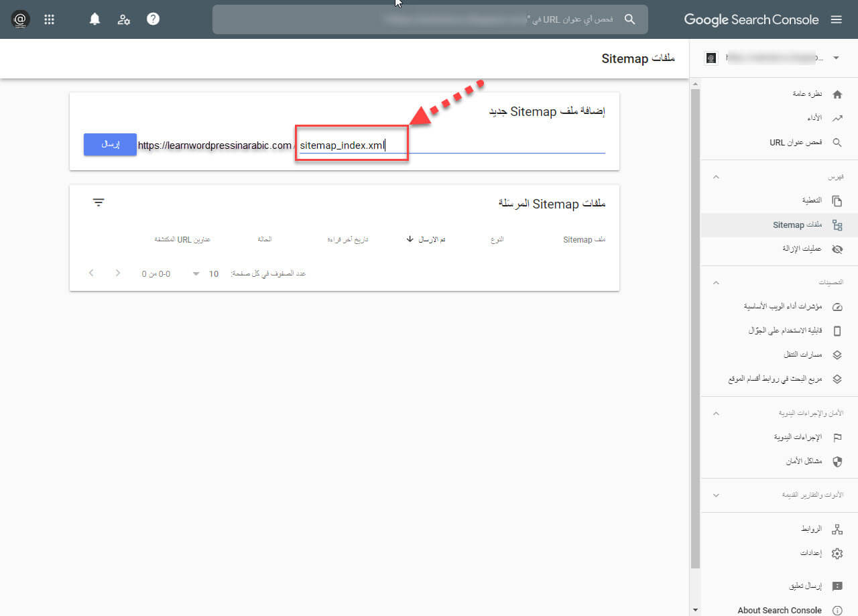858x616 pixels.
Task: Open Core Web Vitals (مؤشرات أداء الويب الأساسية)
Action: [x=783, y=307]
